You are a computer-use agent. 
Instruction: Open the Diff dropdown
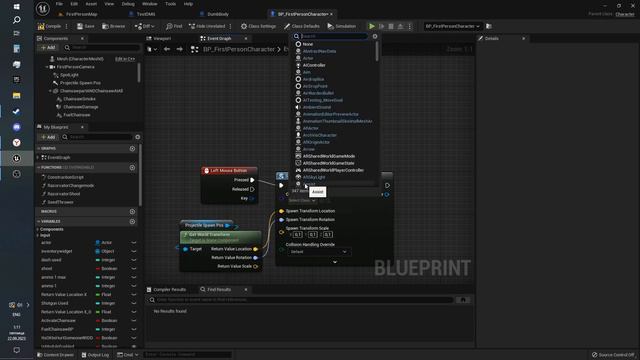(x=145, y=26)
